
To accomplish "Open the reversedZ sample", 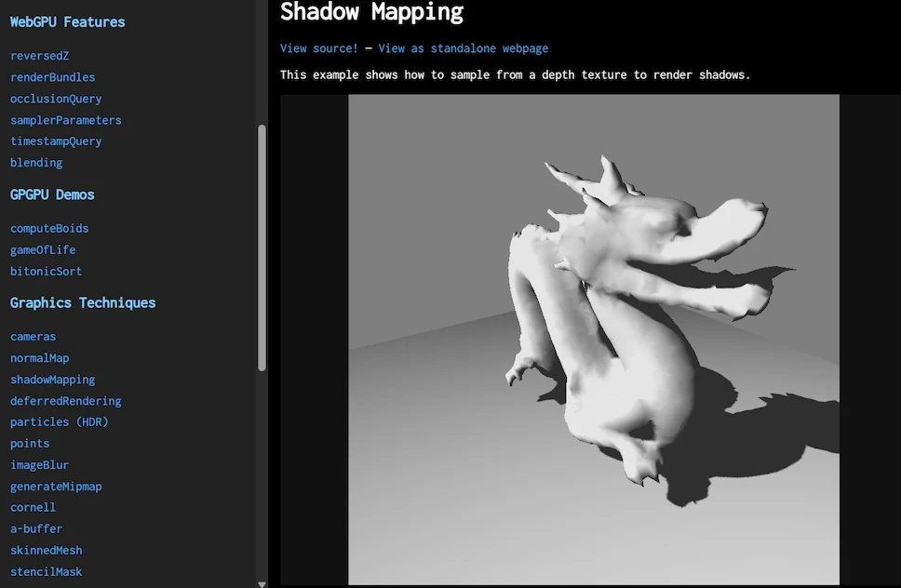I will click(x=40, y=56).
